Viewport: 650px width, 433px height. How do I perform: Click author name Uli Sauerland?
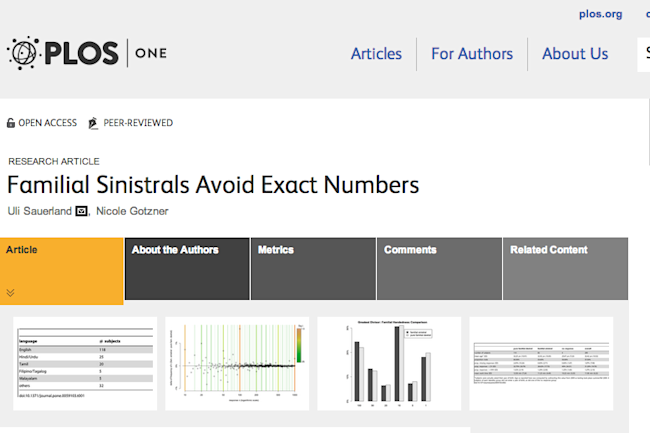pyautogui.click(x=40, y=211)
